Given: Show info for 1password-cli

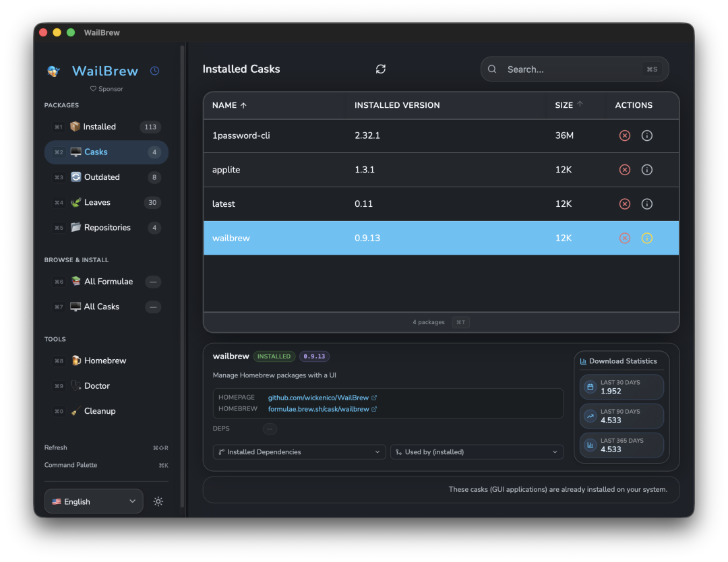Looking at the screenshot, I should pyautogui.click(x=646, y=135).
